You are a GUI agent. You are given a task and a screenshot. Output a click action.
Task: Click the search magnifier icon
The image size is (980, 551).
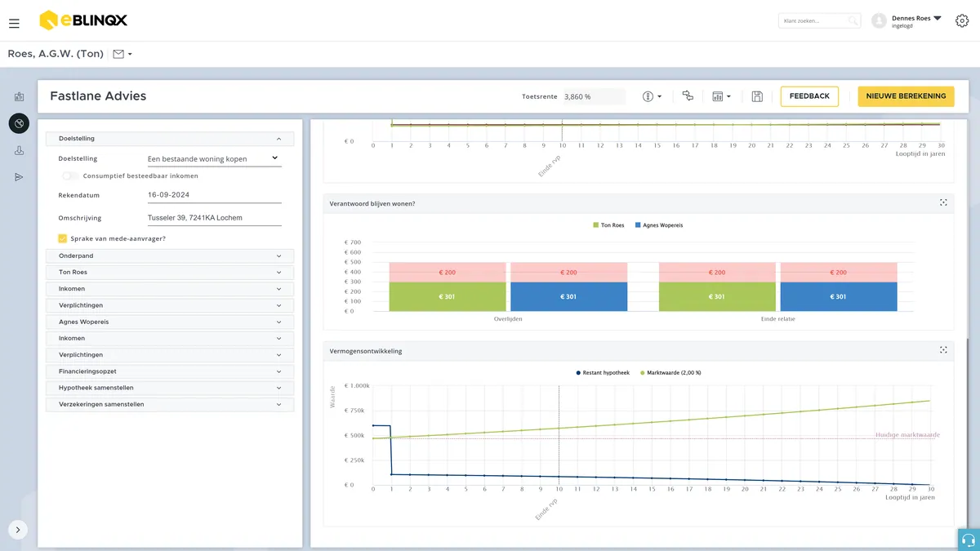[853, 20]
